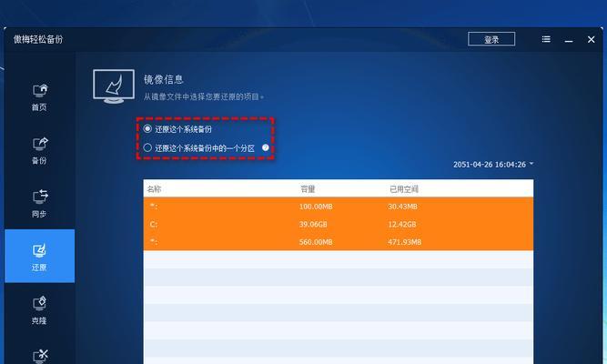This screenshot has width=607, height=364.
Task: Click the help icon beside partition restore option
Action: (x=265, y=147)
